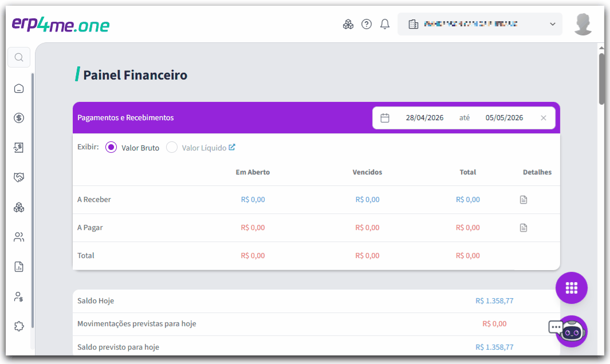The image size is (610, 364).
Task: Open the details document icon for A Receber
Action: click(524, 200)
